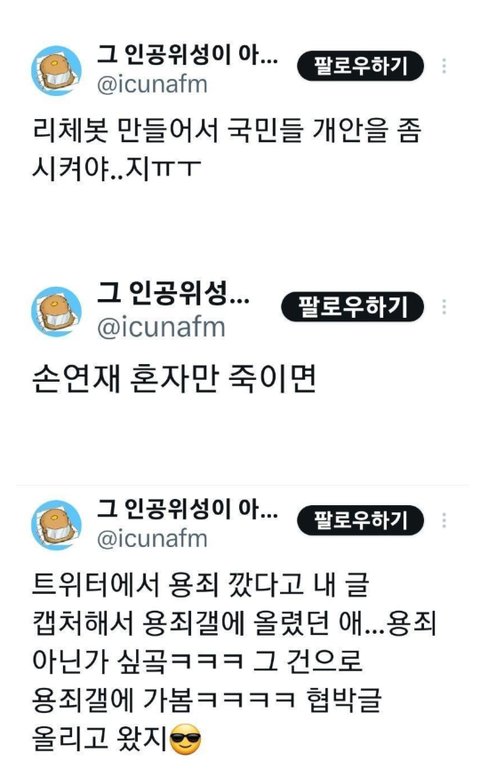Click the sunglasses emoji in the third tweet

pyautogui.click(x=186, y=739)
